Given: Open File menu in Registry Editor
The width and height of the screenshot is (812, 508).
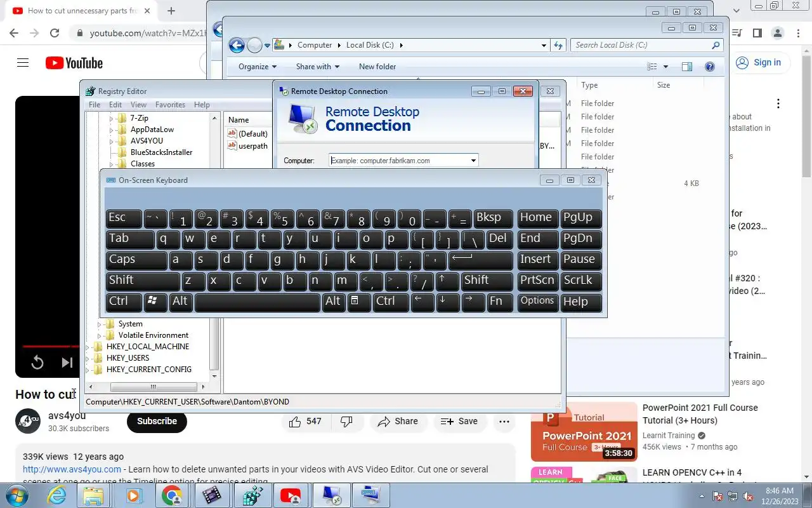Looking at the screenshot, I should click(95, 105).
